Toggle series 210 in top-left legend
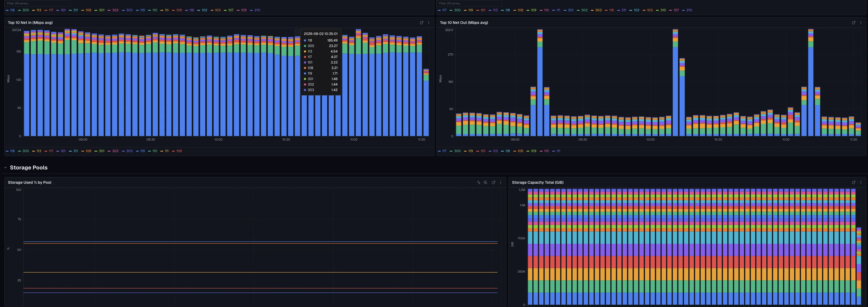 [255, 10]
